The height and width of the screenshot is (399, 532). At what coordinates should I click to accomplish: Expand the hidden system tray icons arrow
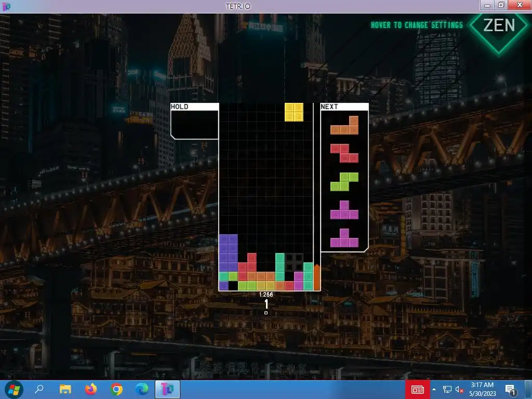tap(434, 390)
